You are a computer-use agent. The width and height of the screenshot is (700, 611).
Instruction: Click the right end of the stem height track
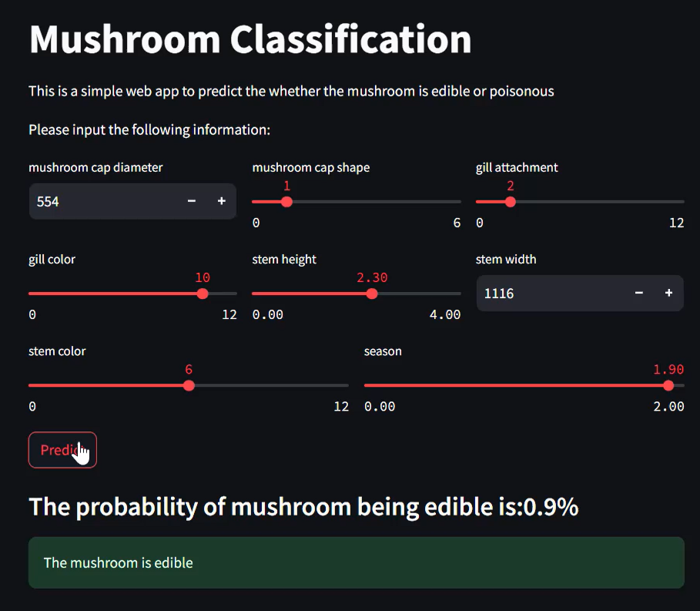click(x=459, y=294)
